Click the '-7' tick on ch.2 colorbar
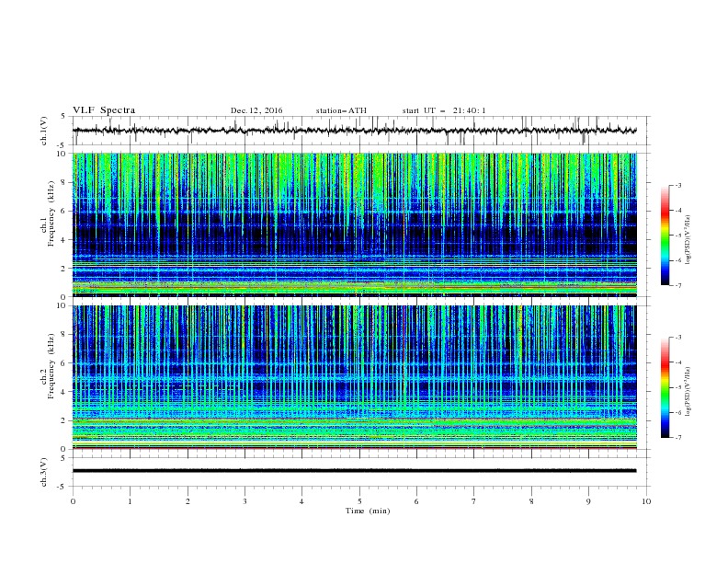The image size is (728, 563). 677,437
